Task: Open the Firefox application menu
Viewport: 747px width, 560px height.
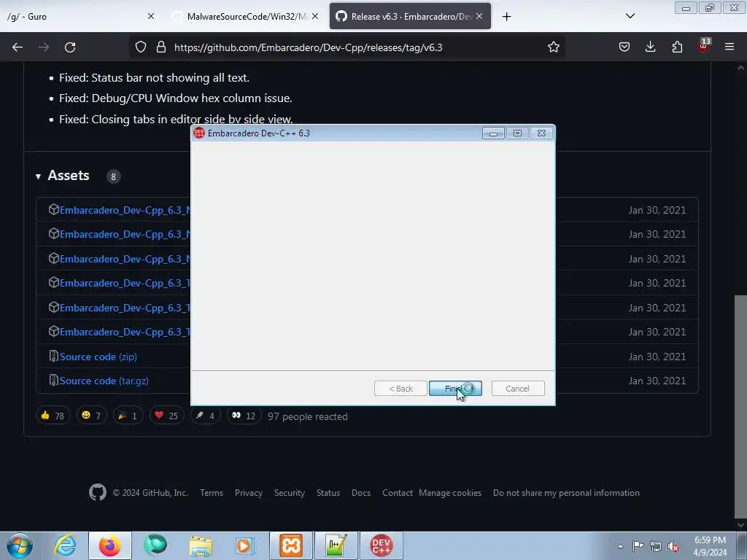Action: pyautogui.click(x=729, y=47)
